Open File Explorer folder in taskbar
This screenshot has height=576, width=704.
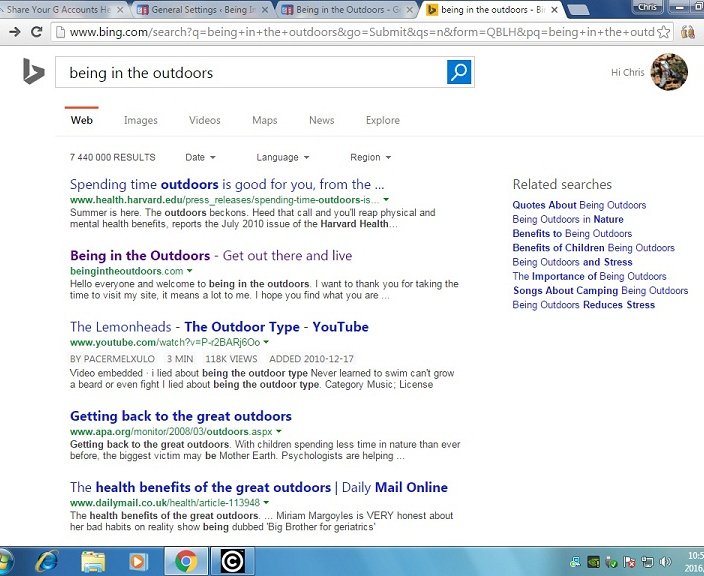93,562
